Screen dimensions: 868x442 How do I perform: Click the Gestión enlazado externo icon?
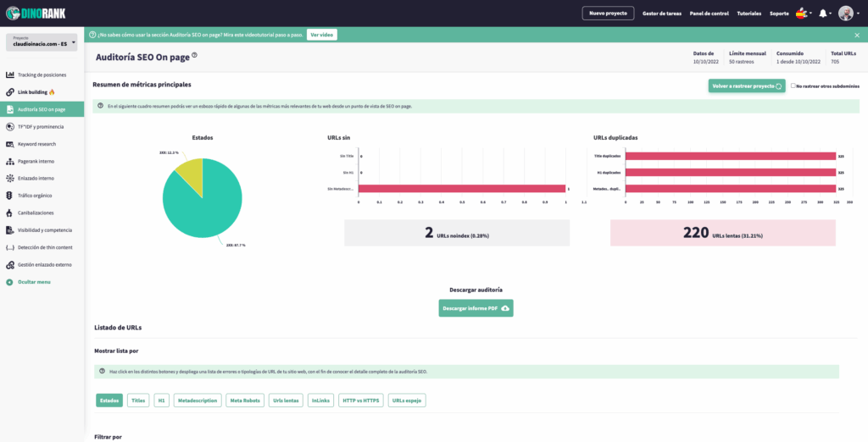pos(10,264)
